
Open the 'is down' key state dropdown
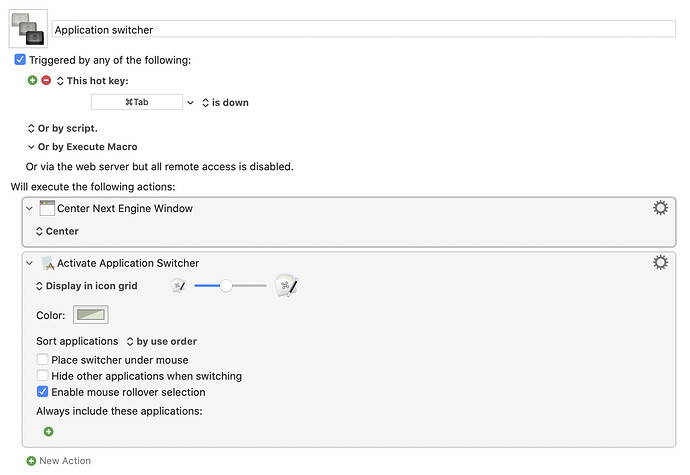(x=225, y=102)
